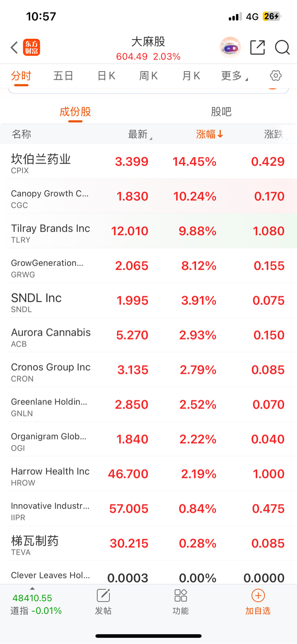Image resolution: width=297 pixels, height=644 pixels.
Task: Tap the share icon
Action: (x=258, y=47)
